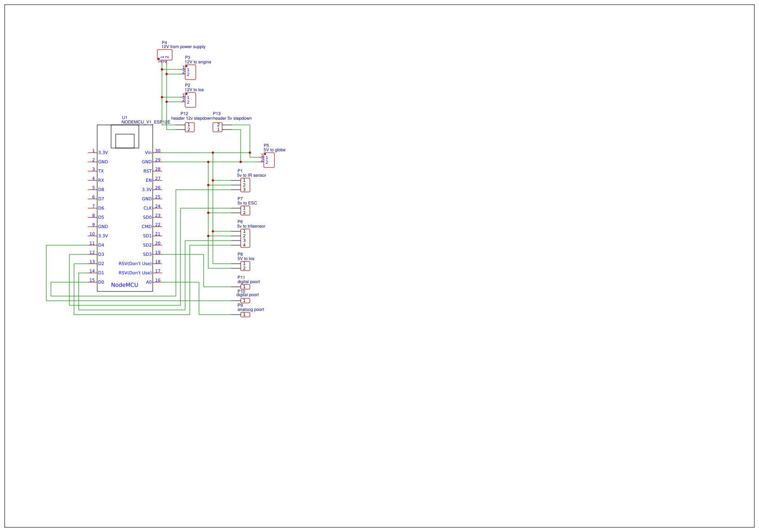The height and width of the screenshot is (532, 759).
Task: Select connector P7 5v to ESC
Action: click(x=245, y=210)
